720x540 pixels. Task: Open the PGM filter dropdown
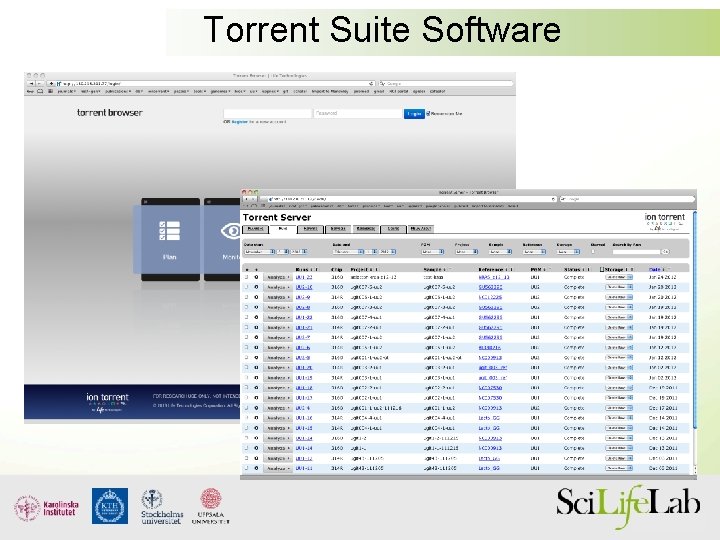point(433,252)
